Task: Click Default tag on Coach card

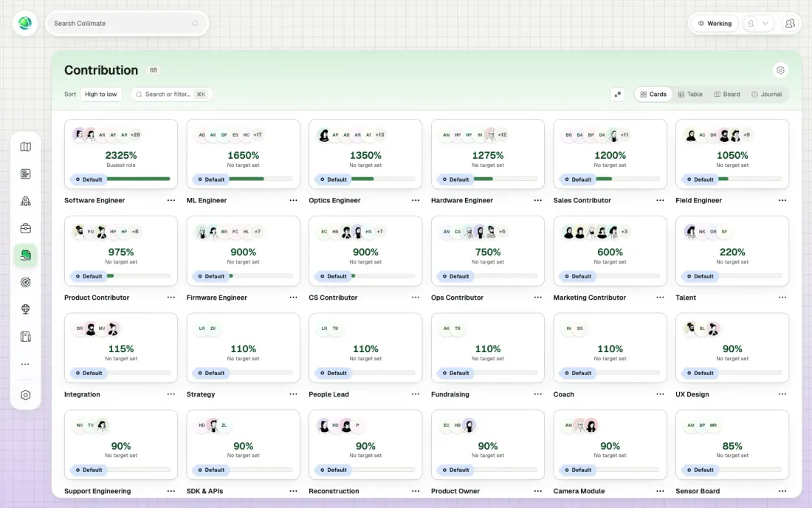Action: [577, 373]
